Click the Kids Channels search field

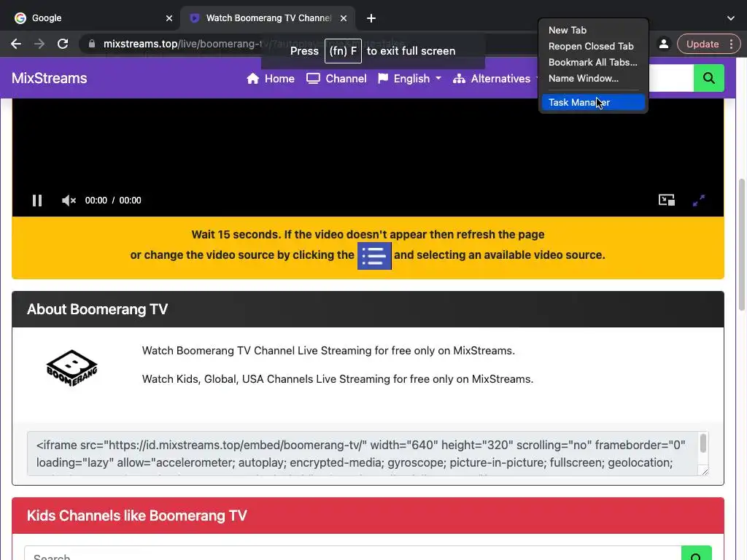(x=353, y=553)
